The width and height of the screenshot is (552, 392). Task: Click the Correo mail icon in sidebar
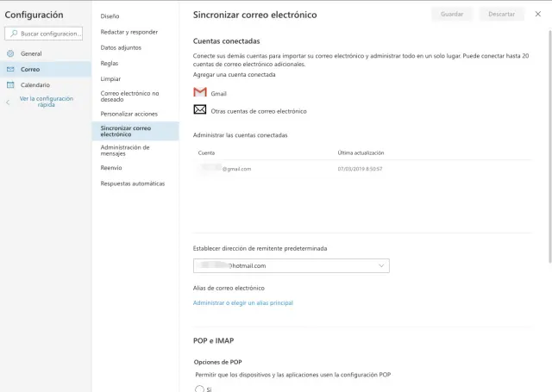(x=10, y=69)
